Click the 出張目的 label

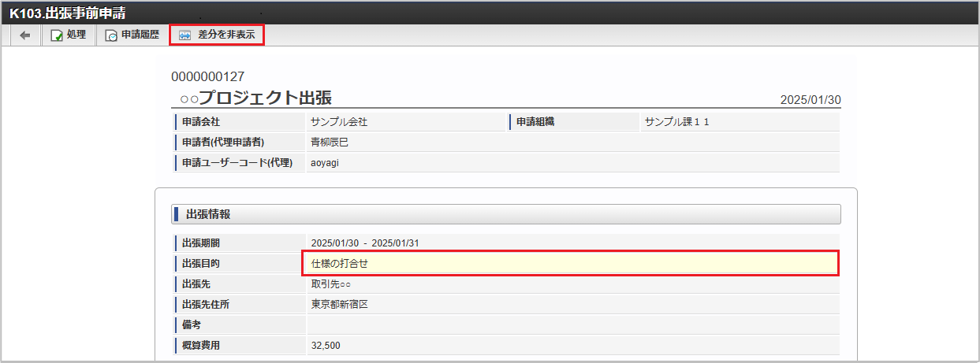pyautogui.click(x=201, y=263)
